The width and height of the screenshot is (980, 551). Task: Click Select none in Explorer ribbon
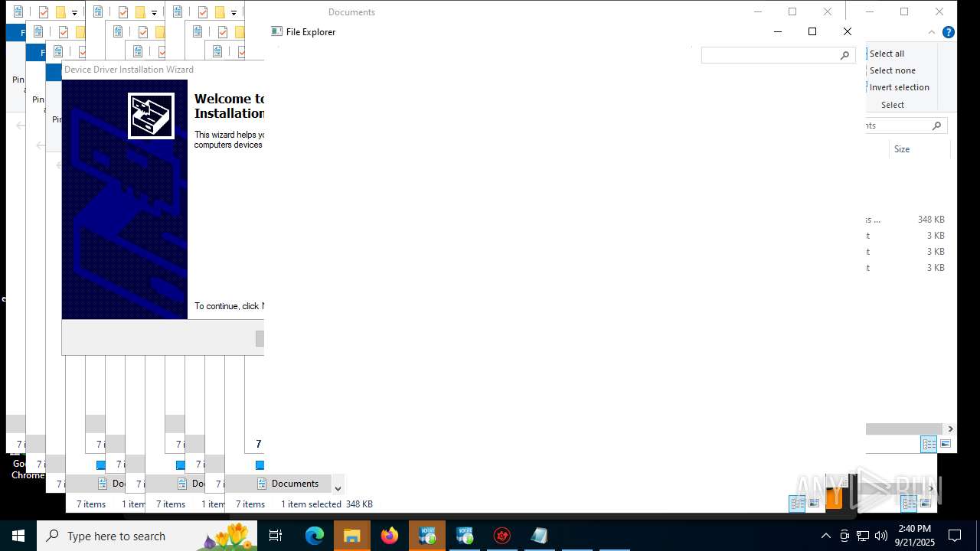click(892, 70)
